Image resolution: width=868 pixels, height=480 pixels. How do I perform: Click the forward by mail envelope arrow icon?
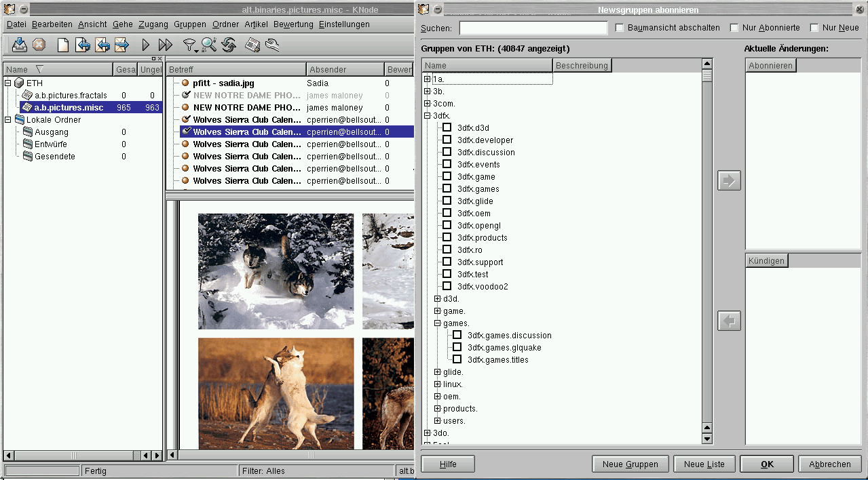[121, 45]
